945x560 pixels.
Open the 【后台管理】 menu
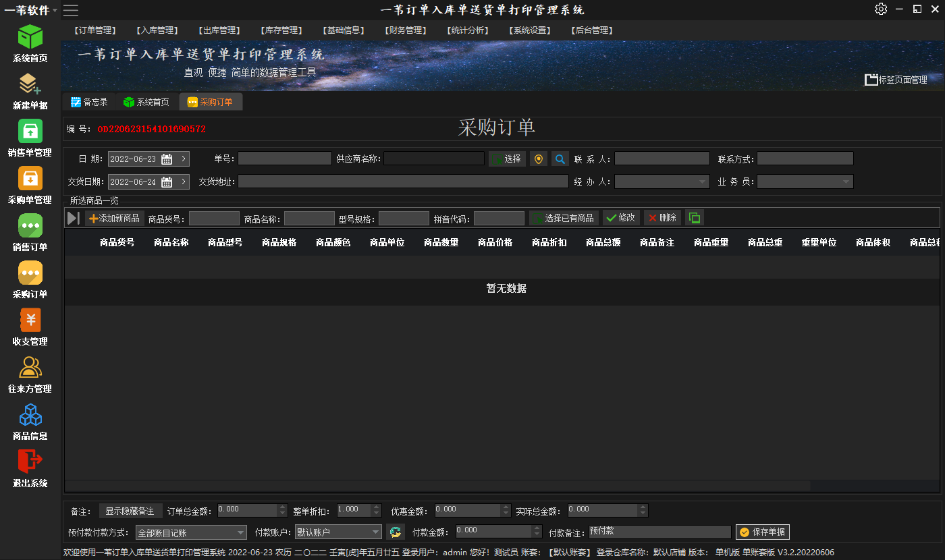pos(592,30)
